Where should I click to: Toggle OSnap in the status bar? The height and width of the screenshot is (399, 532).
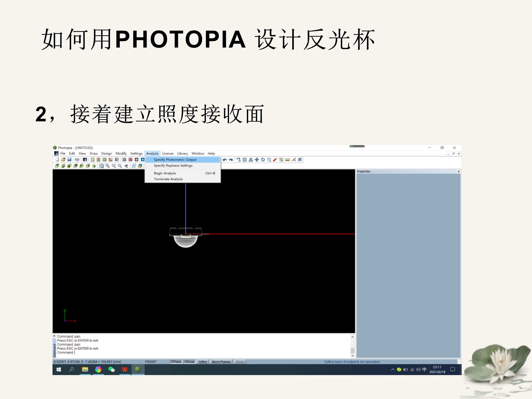click(x=189, y=362)
